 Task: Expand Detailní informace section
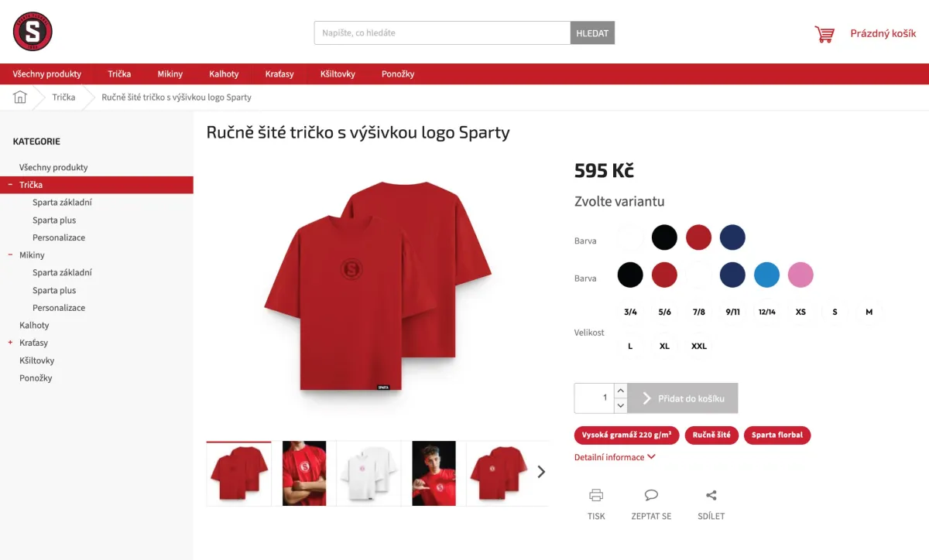click(615, 457)
